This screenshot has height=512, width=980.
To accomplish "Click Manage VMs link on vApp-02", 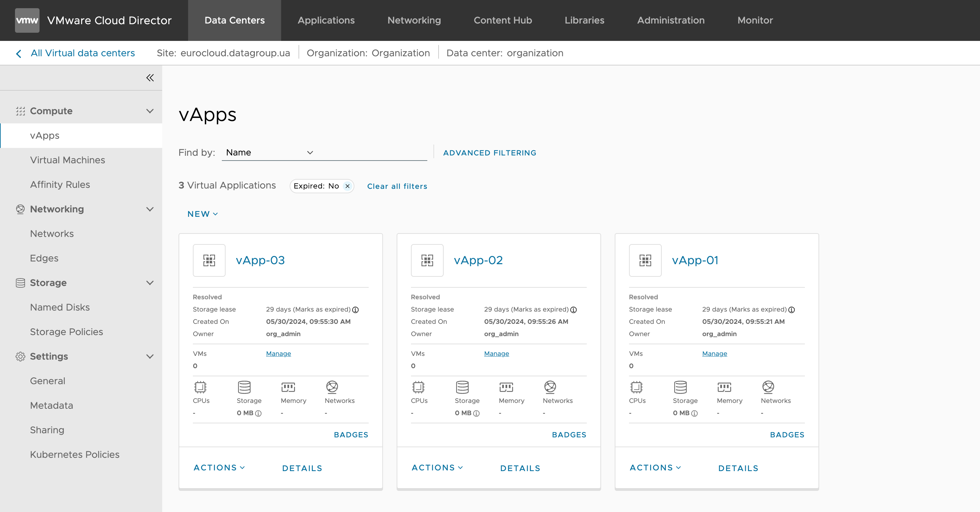I will pyautogui.click(x=496, y=353).
